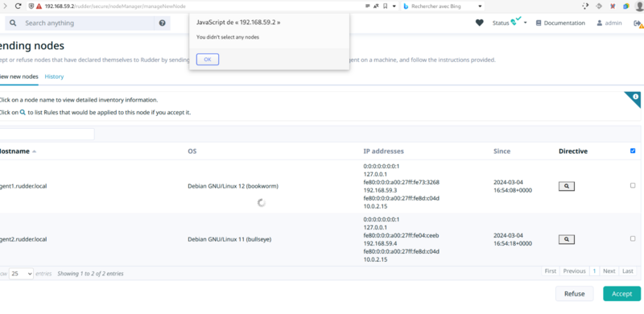Sort table by Since column header

click(x=502, y=151)
